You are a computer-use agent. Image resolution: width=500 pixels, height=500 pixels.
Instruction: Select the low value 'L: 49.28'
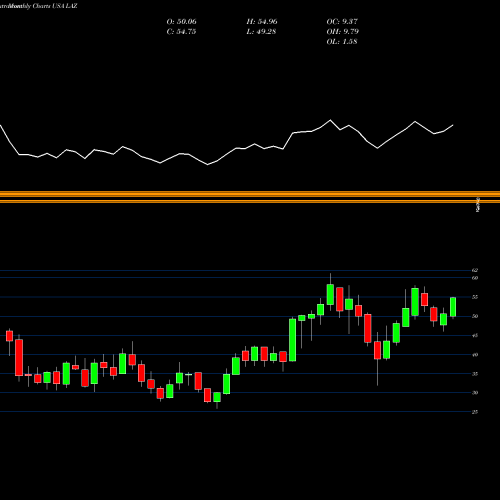tap(261, 32)
